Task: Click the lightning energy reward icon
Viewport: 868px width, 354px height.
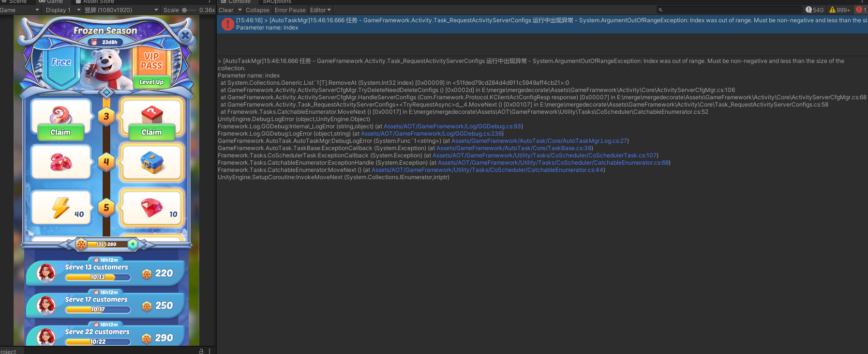Action: 61,208
